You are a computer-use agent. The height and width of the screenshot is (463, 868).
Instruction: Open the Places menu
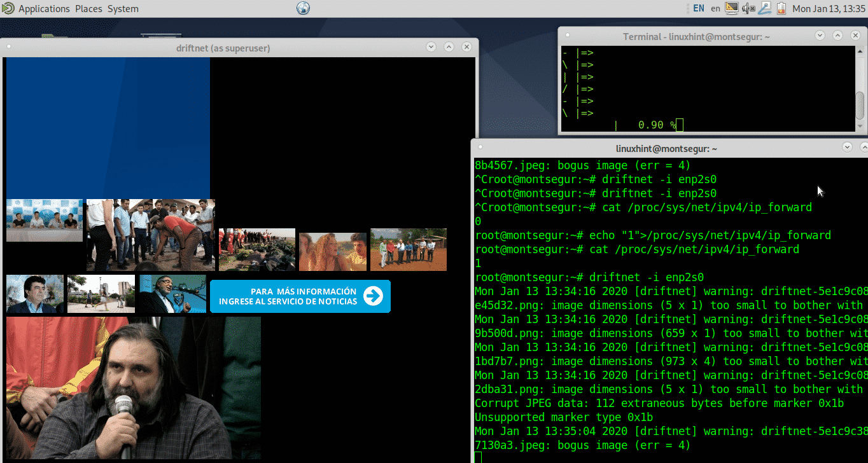88,9
